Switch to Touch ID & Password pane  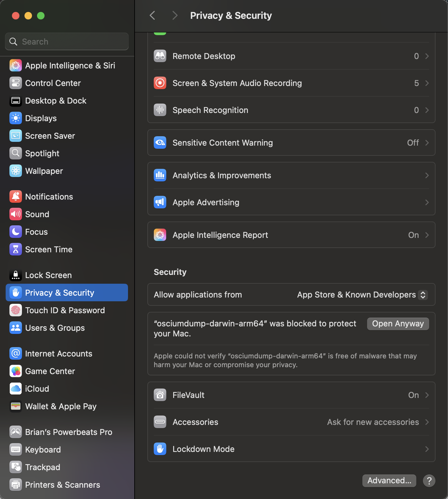[67, 310]
